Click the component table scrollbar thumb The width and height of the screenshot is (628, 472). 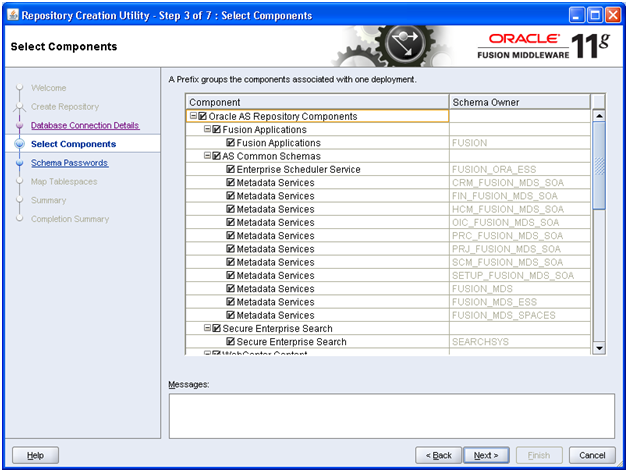coord(599,165)
